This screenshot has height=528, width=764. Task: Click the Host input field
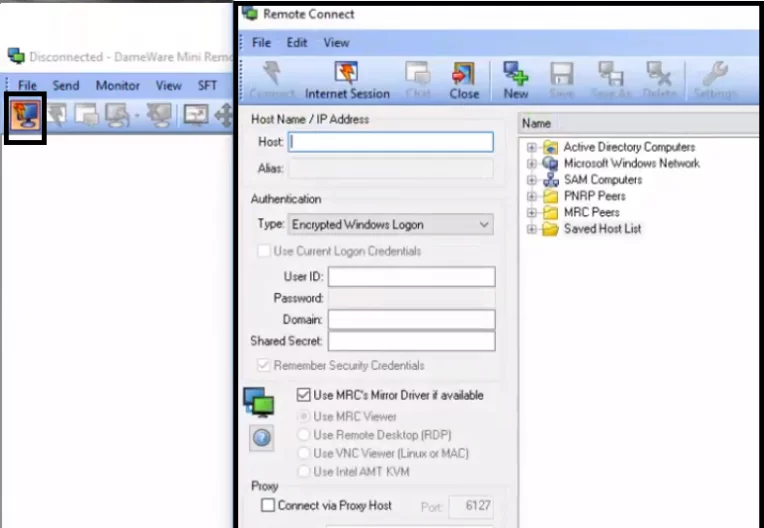[x=390, y=142]
